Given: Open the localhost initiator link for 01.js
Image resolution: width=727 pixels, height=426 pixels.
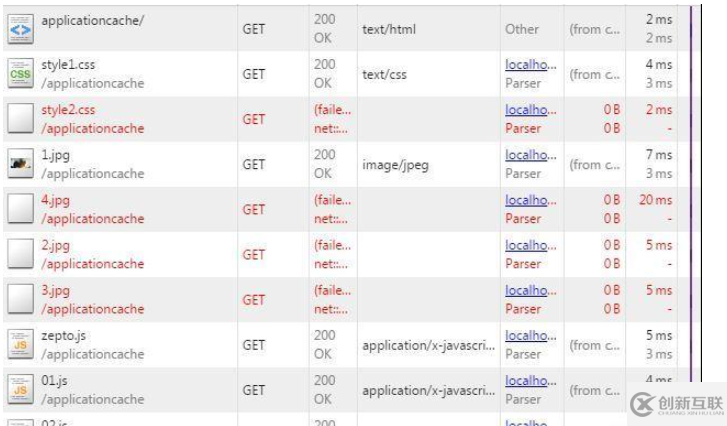Looking at the screenshot, I should (x=530, y=381).
